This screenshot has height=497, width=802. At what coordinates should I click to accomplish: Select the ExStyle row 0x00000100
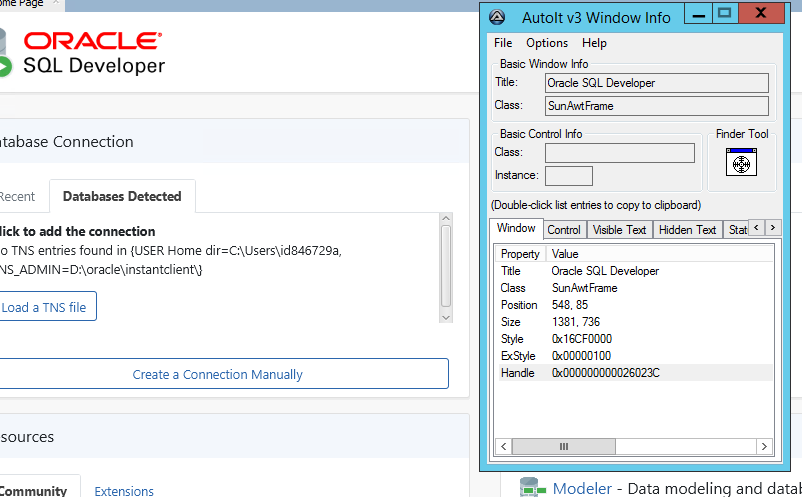(634, 356)
